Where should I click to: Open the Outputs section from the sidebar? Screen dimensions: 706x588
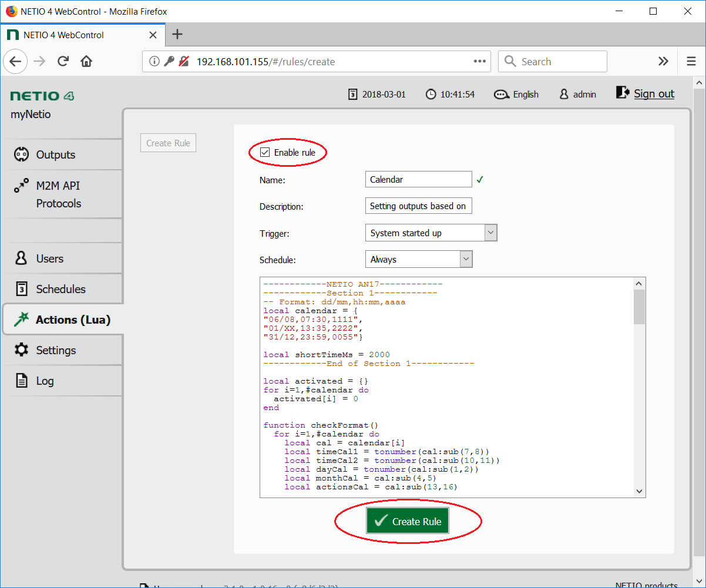tap(21, 154)
